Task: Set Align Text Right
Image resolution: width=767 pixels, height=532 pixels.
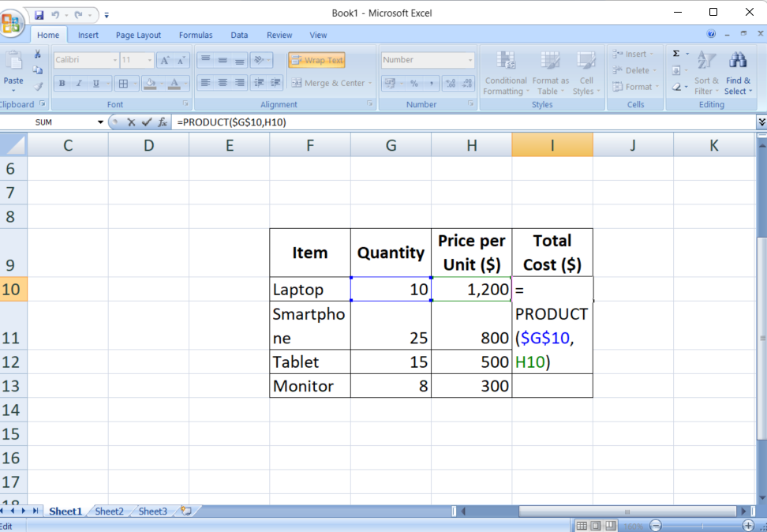Action: (239, 83)
